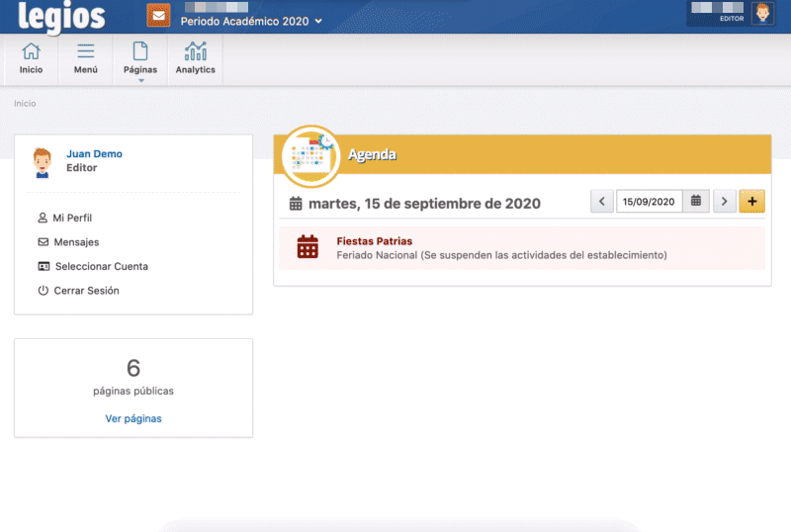This screenshot has height=532, width=791.
Task: Click the legios logo
Action: (x=61, y=17)
